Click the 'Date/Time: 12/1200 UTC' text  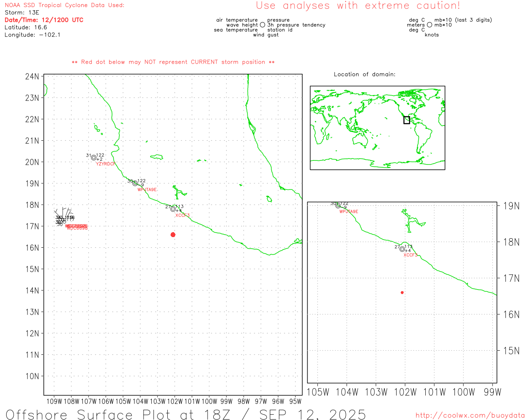[44, 20]
